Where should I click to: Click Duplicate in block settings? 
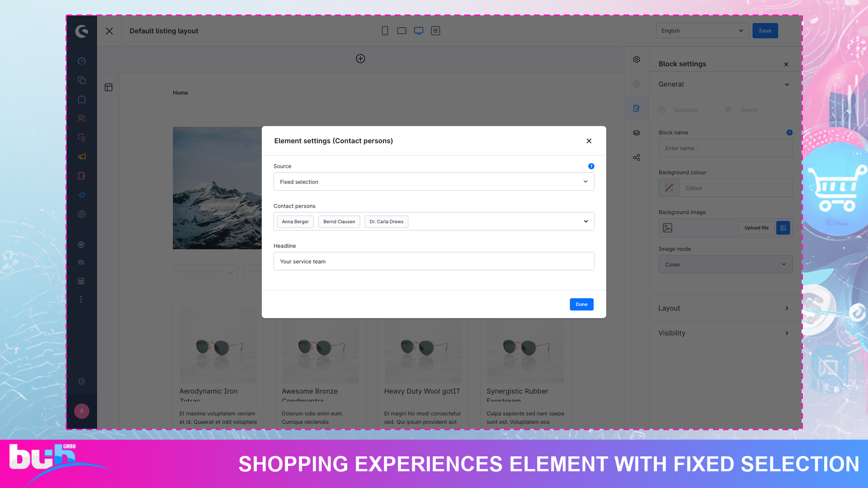tap(679, 110)
